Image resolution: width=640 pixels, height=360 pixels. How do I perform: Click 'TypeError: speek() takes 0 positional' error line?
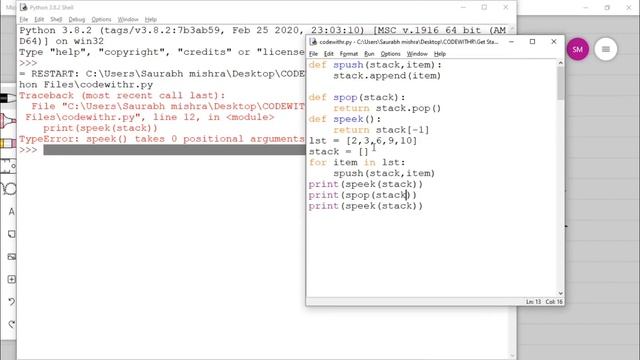click(162, 139)
